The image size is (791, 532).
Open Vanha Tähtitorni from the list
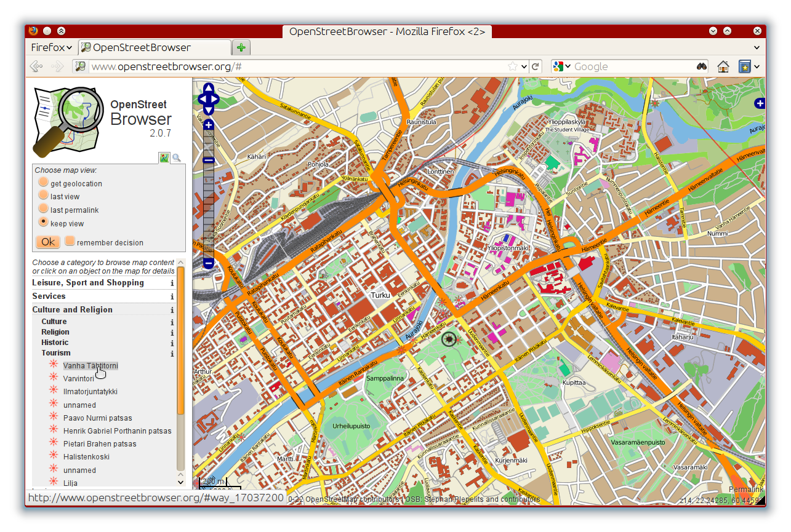pyautogui.click(x=90, y=366)
